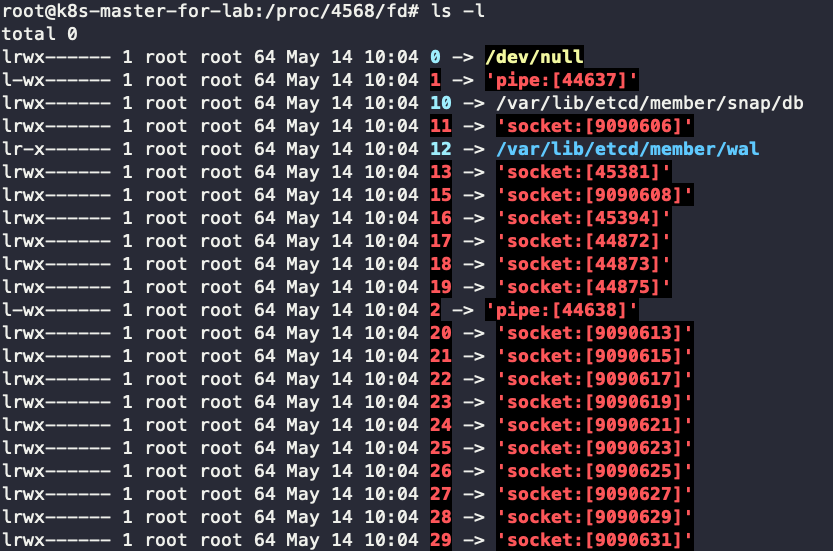
Task: Click the 'socket:[44872]' entry
Action: pos(583,241)
